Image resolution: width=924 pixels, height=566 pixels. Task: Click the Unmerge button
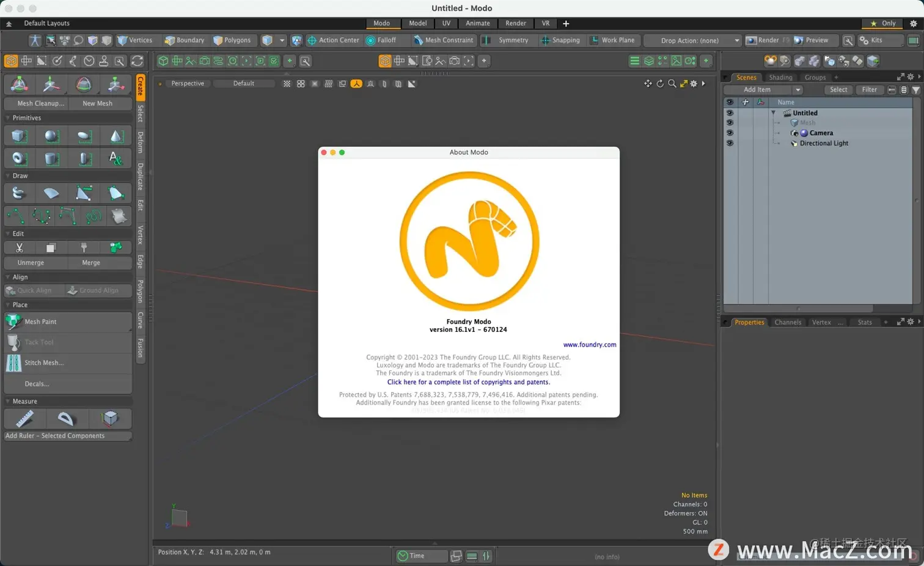36,263
